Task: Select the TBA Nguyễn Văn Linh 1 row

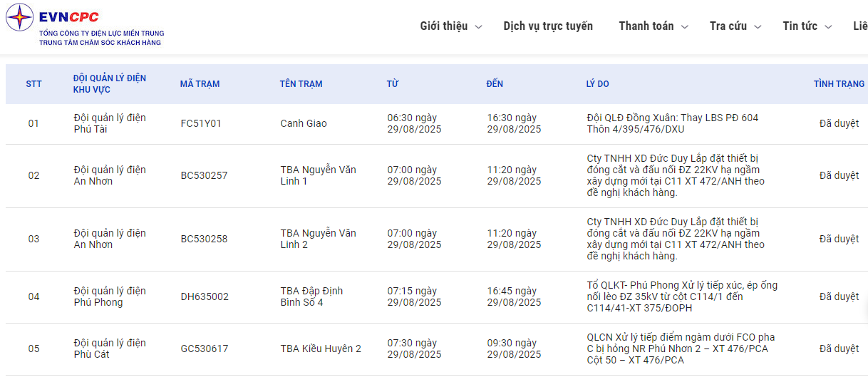Action: [x=318, y=175]
